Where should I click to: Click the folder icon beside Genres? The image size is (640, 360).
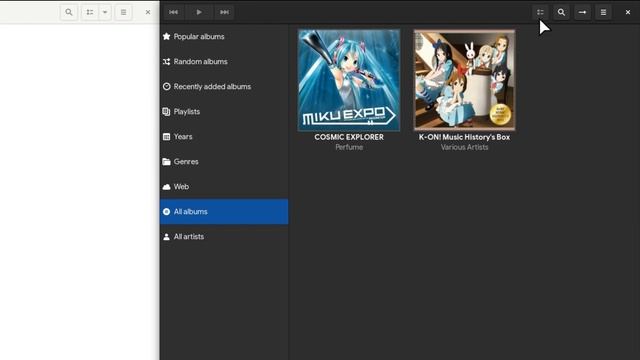[x=167, y=162]
